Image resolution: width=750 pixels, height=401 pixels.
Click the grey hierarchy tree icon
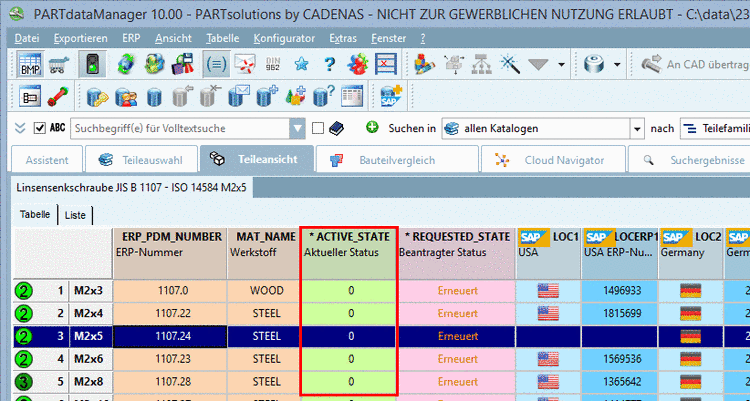coord(481,64)
